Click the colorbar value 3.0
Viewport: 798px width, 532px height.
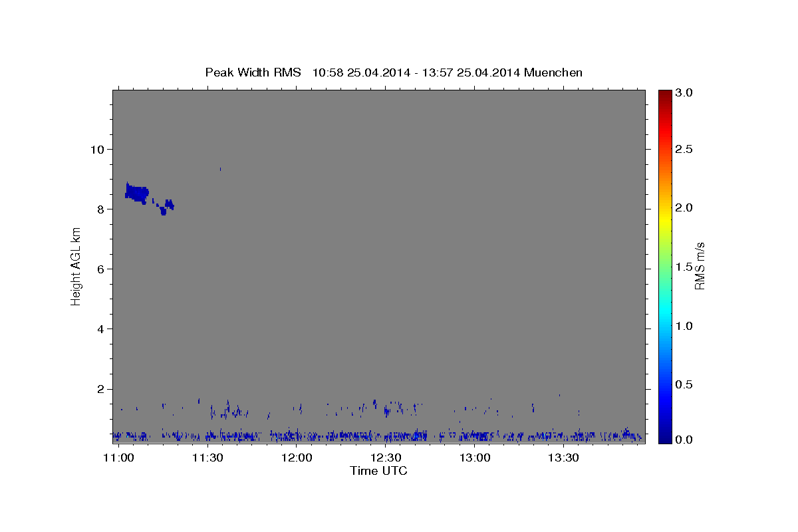click(x=684, y=92)
